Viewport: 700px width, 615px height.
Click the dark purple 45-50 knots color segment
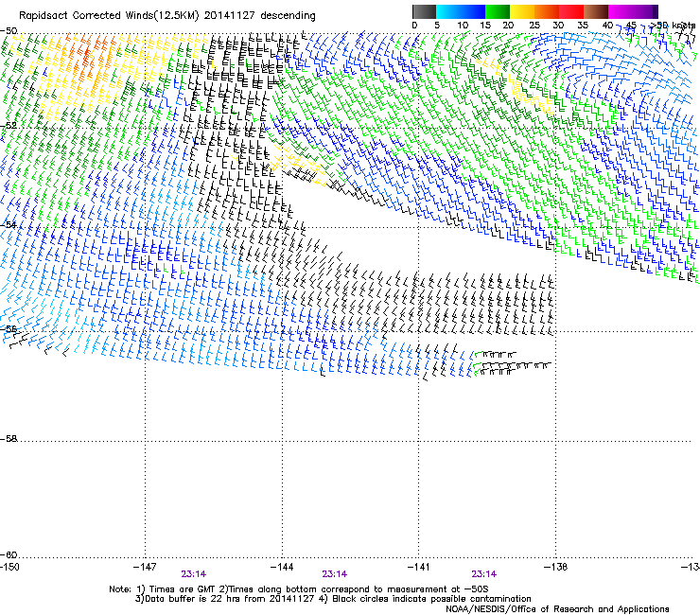click(x=645, y=11)
